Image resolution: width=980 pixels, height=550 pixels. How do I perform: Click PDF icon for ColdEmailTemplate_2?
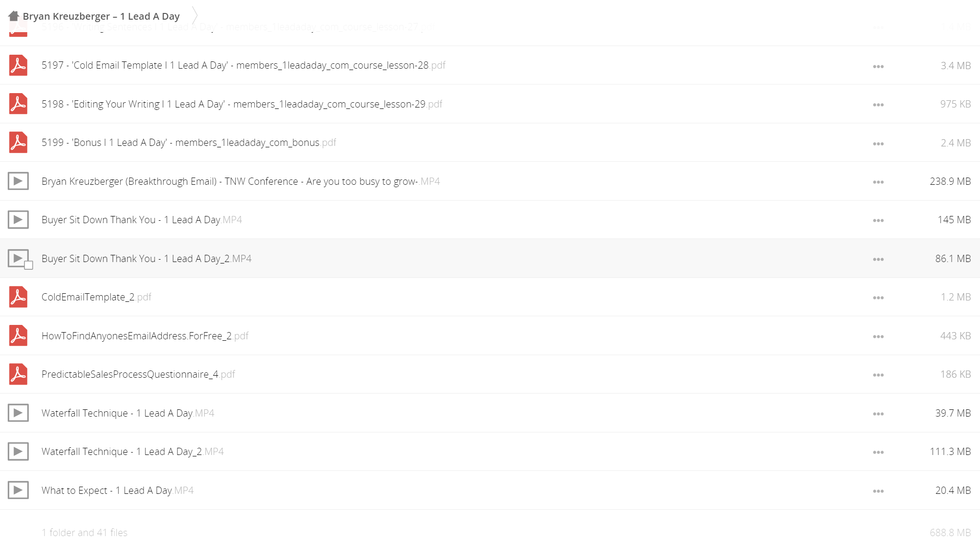(x=18, y=297)
